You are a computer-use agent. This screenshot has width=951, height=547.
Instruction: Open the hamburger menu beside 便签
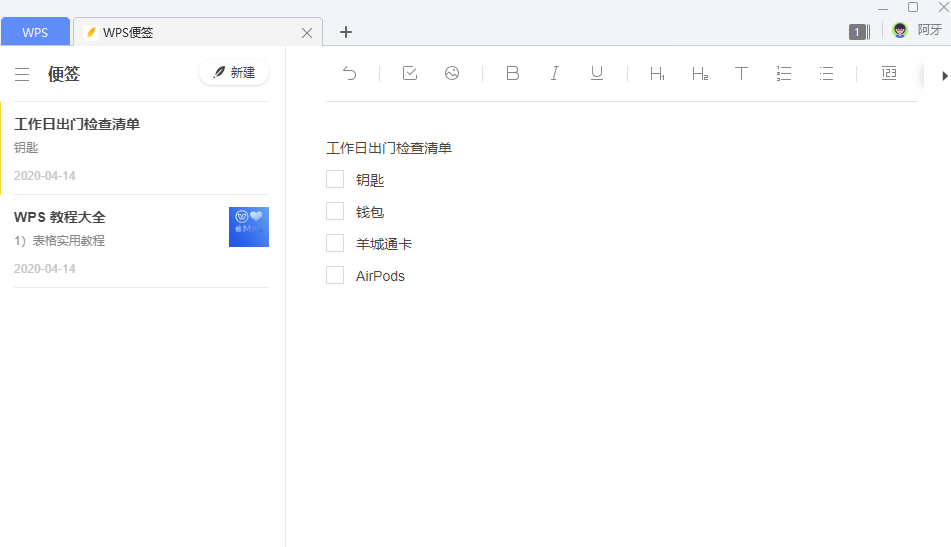click(x=22, y=74)
